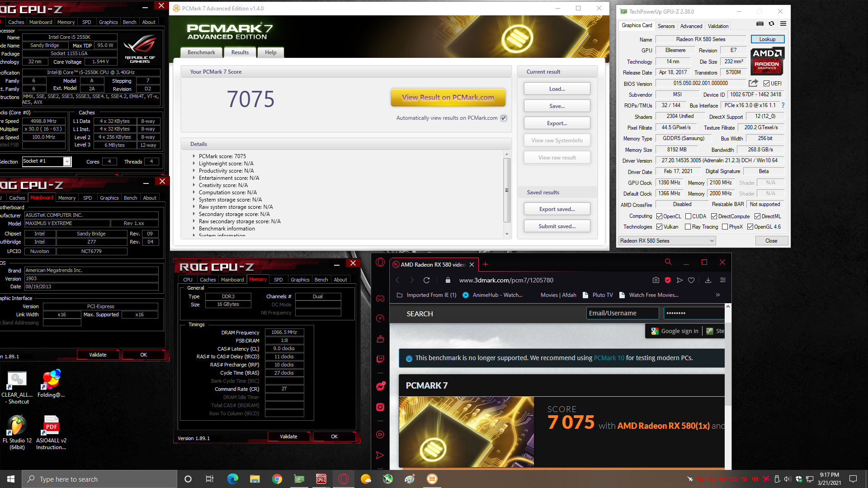Open File Explorer from the taskbar
Screen dimensions: 868x488
coord(255,479)
